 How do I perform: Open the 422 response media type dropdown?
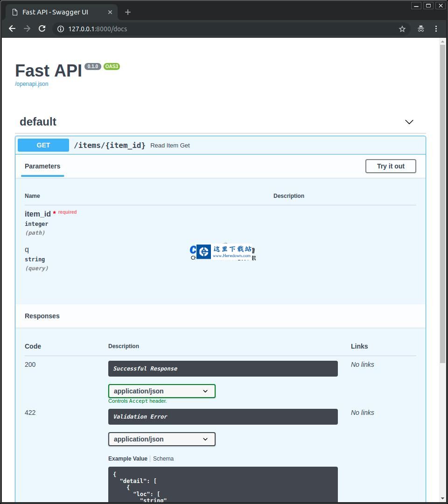click(161, 439)
